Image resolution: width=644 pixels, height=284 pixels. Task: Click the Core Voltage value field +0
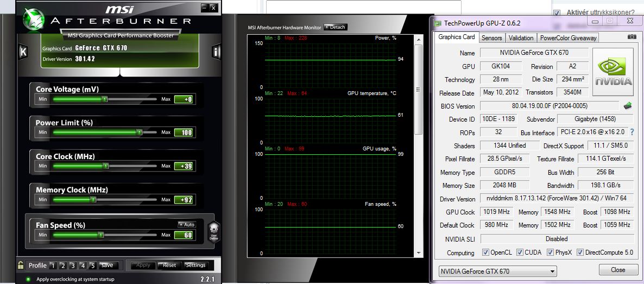point(184,99)
